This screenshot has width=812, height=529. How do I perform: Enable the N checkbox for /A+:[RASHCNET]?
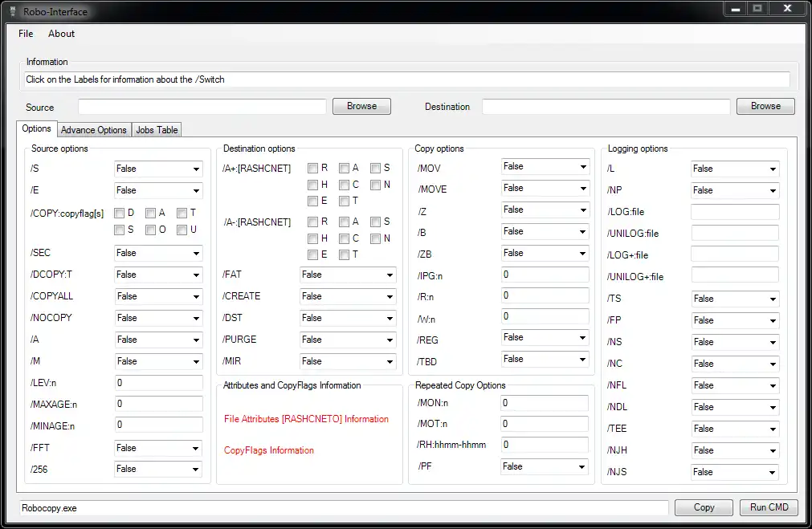pos(375,185)
